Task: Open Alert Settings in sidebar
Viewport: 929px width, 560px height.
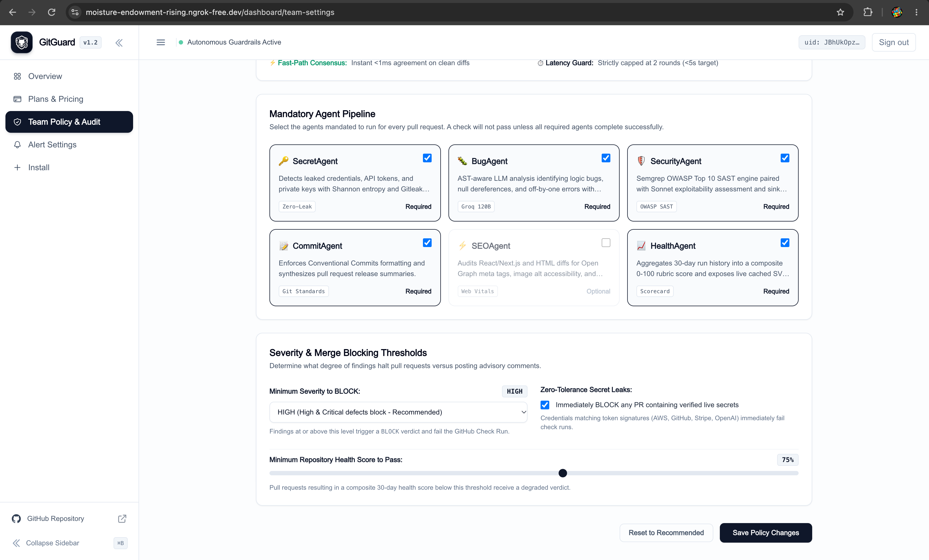Action: pyautogui.click(x=69, y=145)
